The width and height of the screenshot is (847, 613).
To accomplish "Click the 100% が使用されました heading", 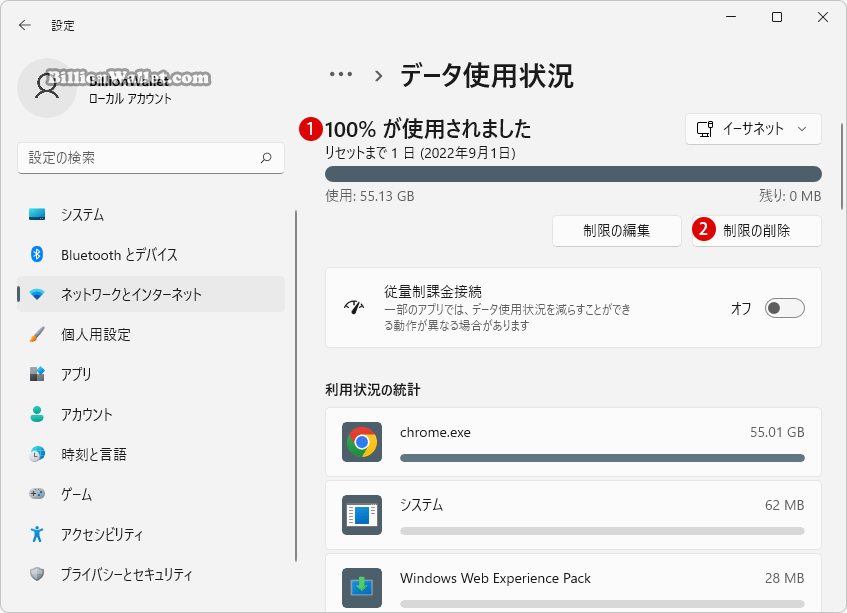I will 428,129.
